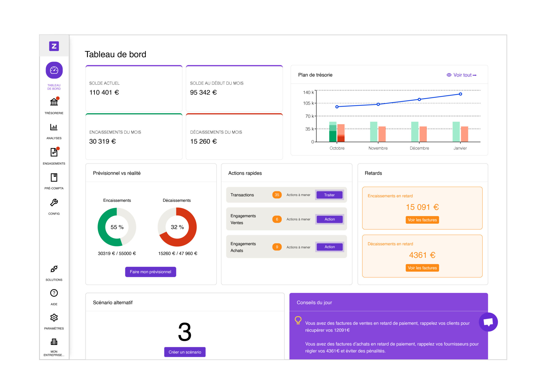The width and height of the screenshot is (558, 392).
Task: Open the Aide help section
Action: click(54, 293)
